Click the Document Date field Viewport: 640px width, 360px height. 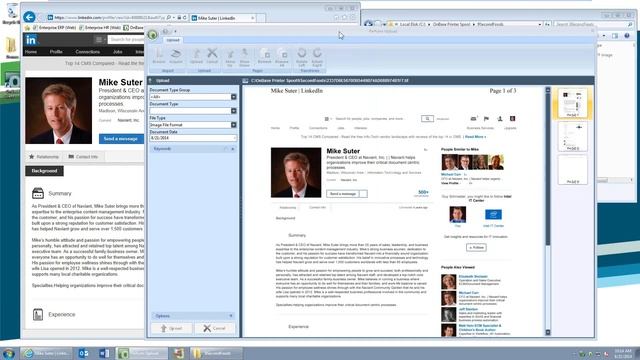coord(193,138)
